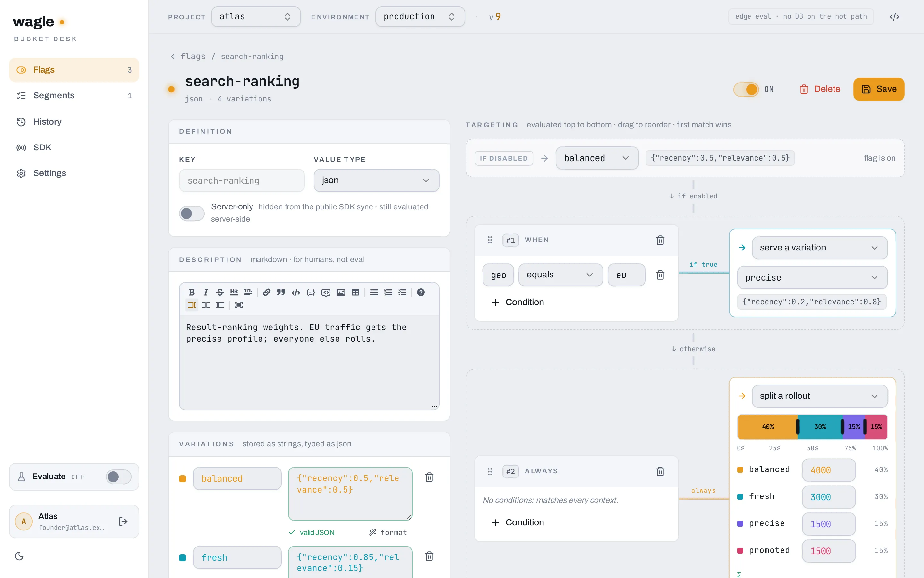Apply bold formatting in description editor
This screenshot has height=578, width=924.
click(192, 293)
